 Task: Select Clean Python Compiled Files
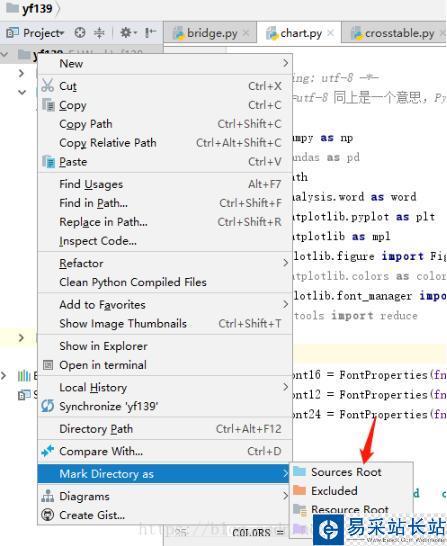pyautogui.click(x=165, y=282)
